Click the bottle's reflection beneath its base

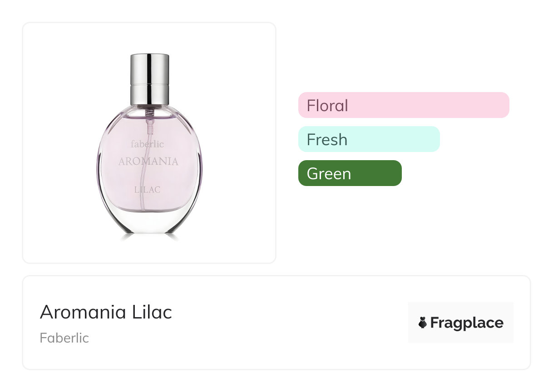pyautogui.click(x=150, y=237)
